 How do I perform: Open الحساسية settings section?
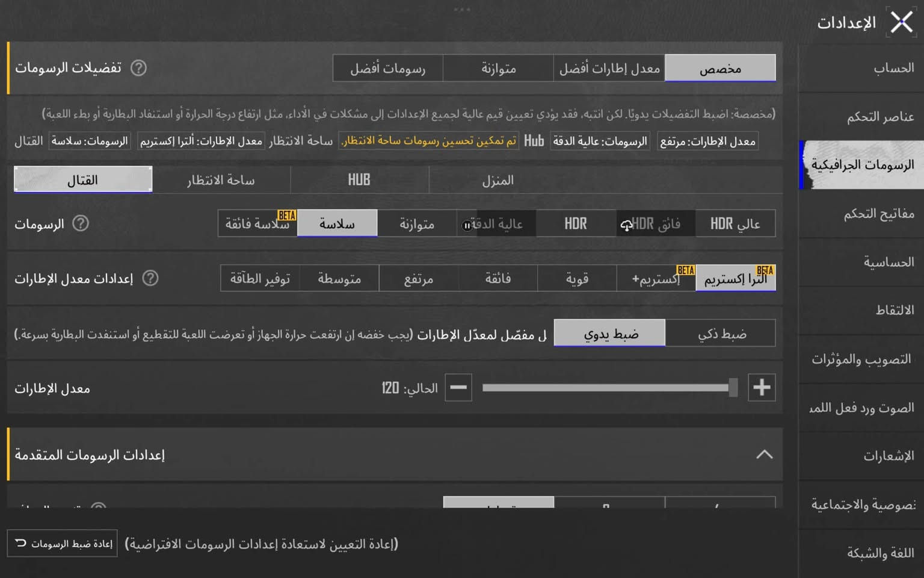coord(861,262)
